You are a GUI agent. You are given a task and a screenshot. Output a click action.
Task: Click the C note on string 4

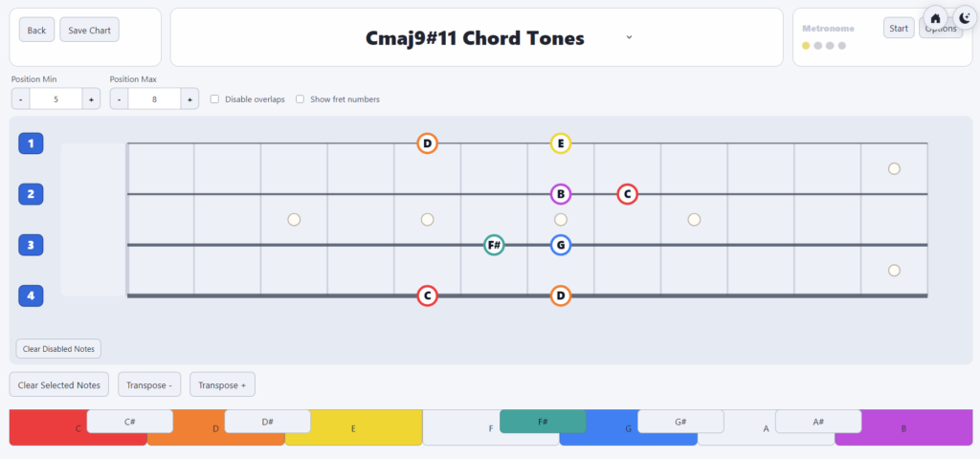click(427, 295)
